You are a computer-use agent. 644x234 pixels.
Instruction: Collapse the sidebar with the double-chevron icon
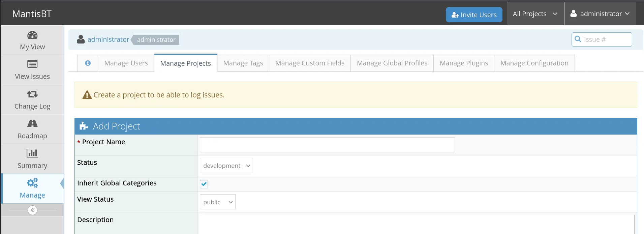click(x=32, y=210)
